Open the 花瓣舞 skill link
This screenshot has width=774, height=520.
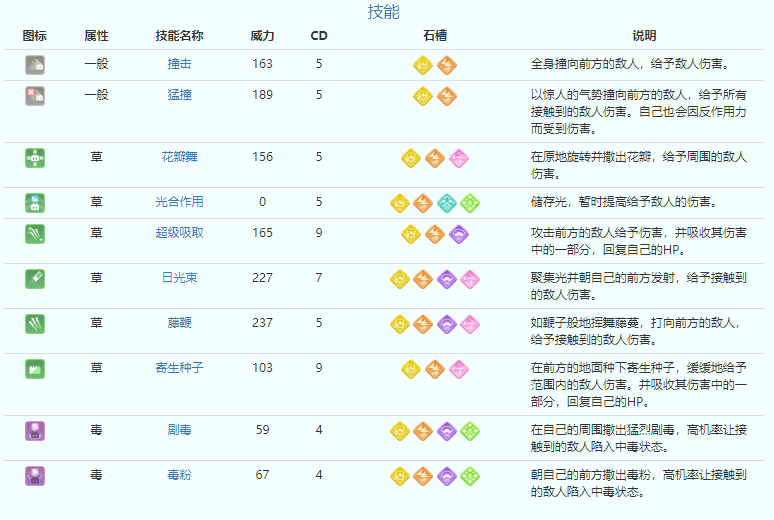179,157
